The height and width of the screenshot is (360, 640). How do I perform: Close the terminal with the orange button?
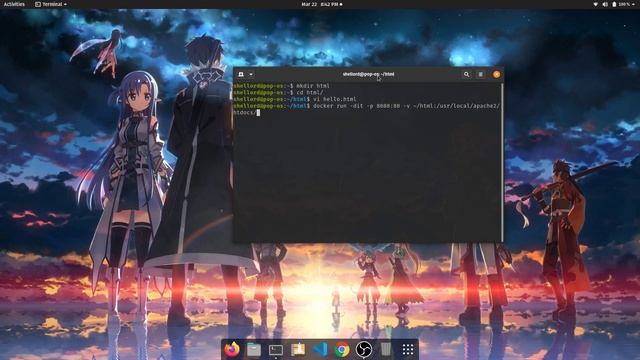point(496,74)
